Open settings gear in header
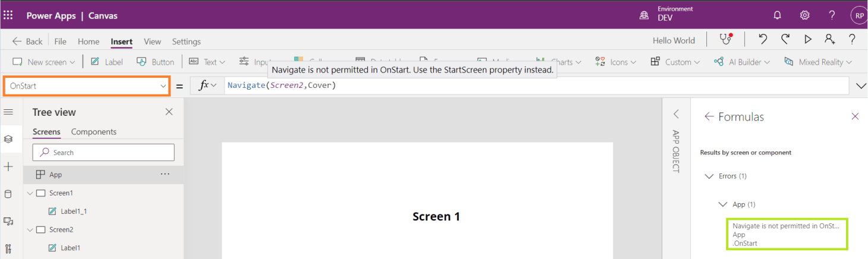Image resolution: width=868 pixels, height=259 pixels. coord(804,15)
